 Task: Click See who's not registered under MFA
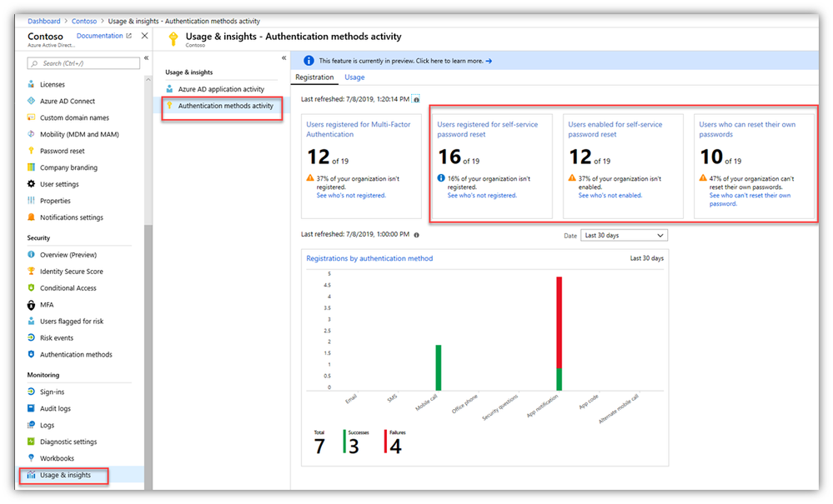(351, 195)
